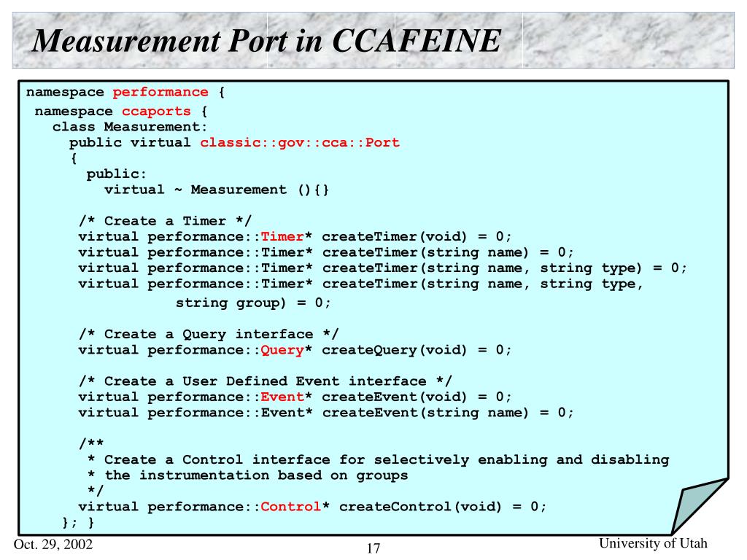Click the red 'Event' word

pyautogui.click(x=282, y=397)
